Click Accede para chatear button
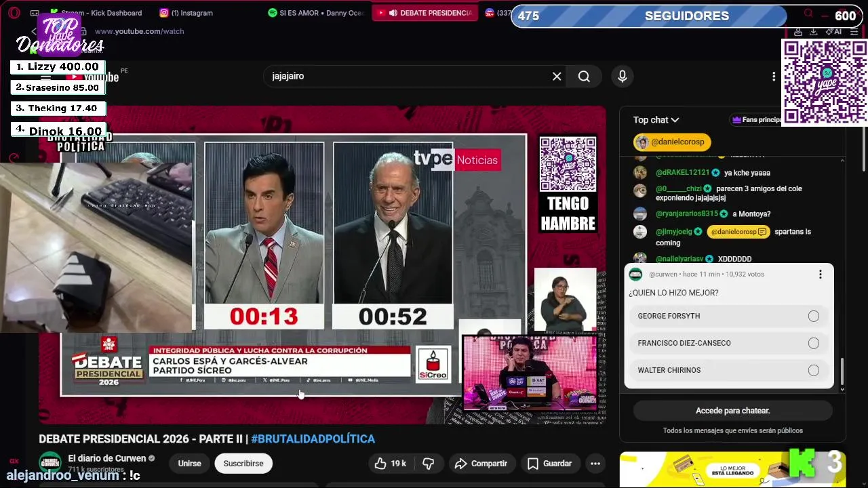The image size is (868, 488). click(x=732, y=411)
